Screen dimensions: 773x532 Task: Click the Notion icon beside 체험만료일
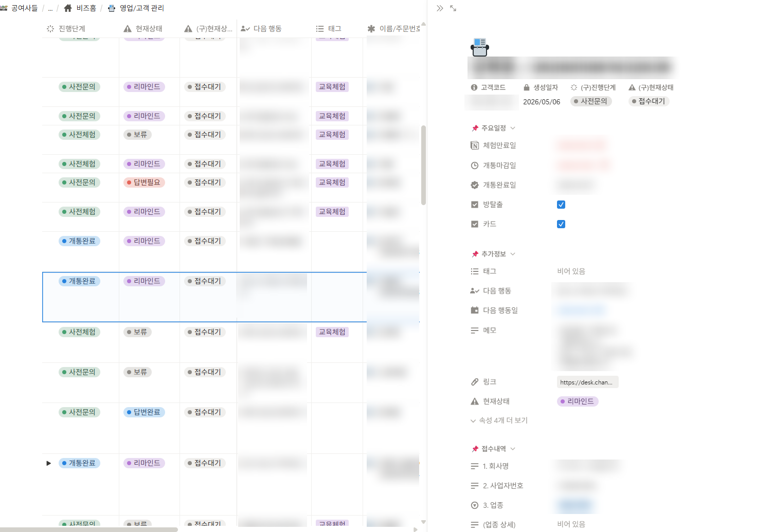click(475, 145)
